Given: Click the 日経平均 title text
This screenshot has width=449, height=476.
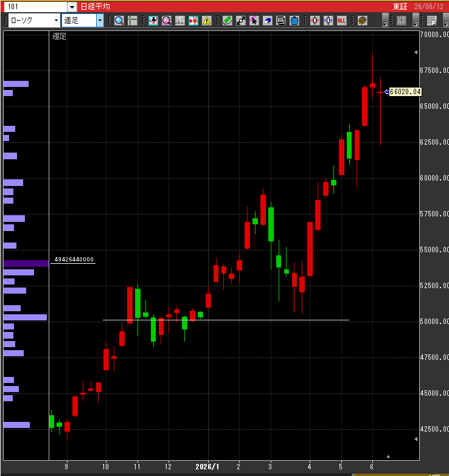Looking at the screenshot, I should 95,7.
